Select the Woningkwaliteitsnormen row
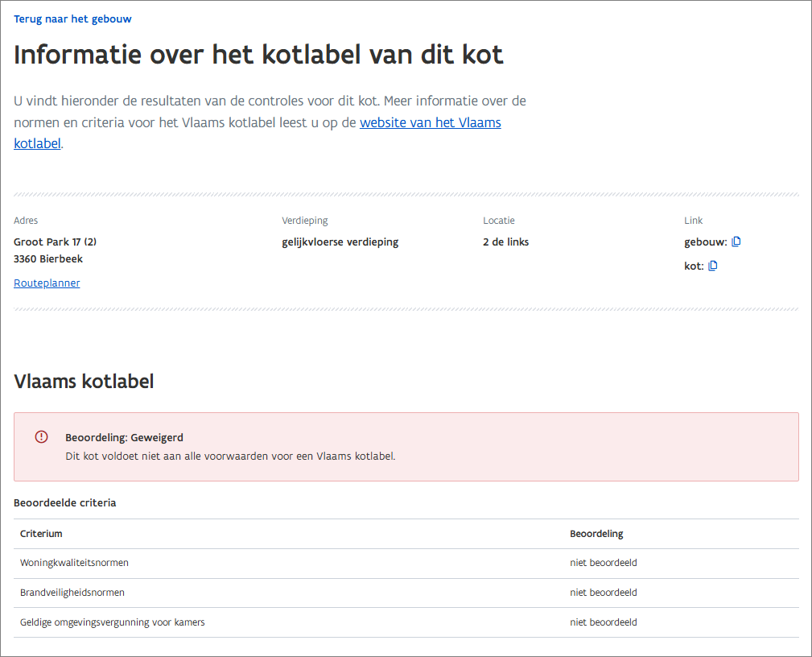This screenshot has width=812, height=657. [x=74, y=563]
